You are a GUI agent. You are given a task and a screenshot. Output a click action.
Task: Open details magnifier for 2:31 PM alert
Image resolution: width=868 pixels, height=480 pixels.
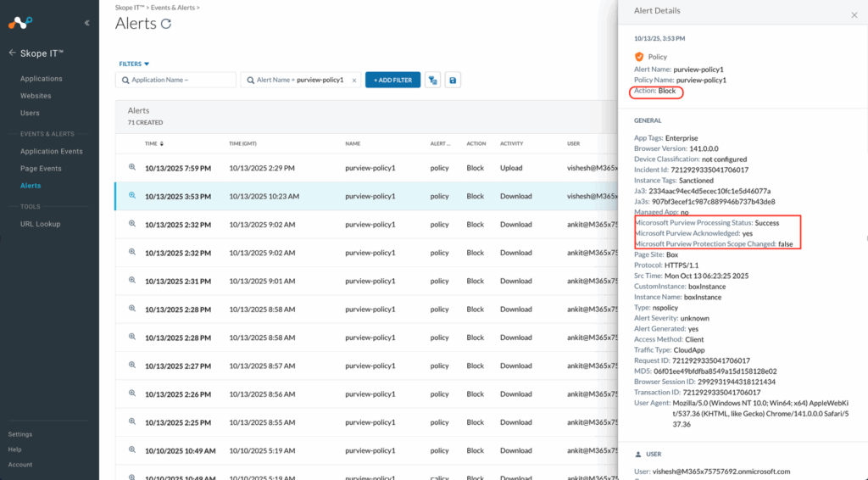pyautogui.click(x=132, y=281)
